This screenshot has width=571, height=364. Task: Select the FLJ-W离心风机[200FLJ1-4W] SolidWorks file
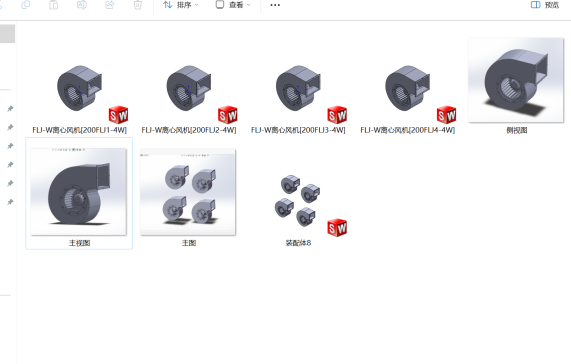[x=79, y=98]
